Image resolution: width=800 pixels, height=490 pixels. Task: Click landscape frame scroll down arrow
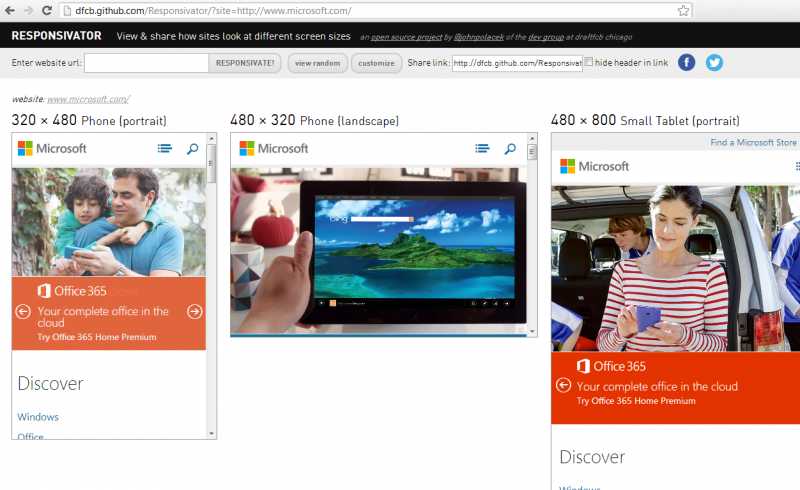tap(532, 331)
